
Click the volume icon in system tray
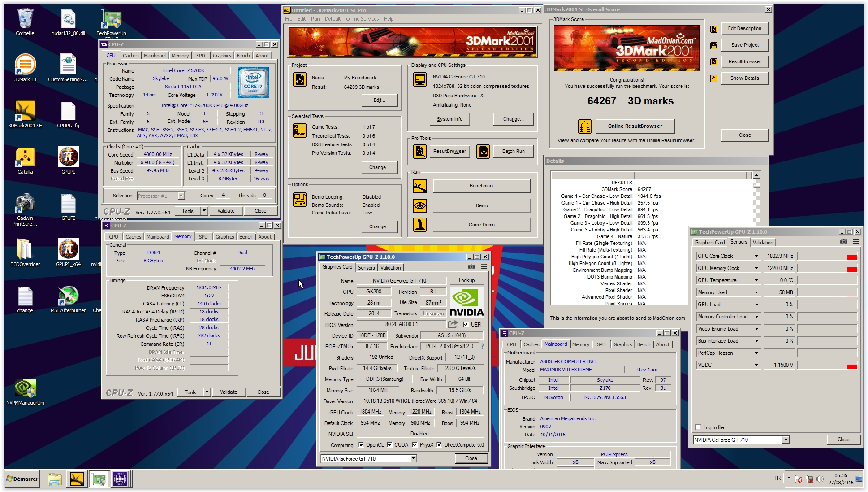tap(820, 479)
